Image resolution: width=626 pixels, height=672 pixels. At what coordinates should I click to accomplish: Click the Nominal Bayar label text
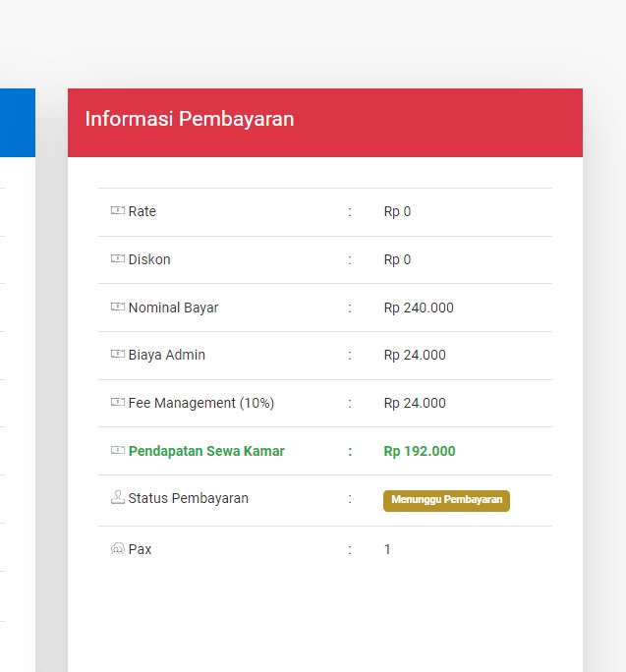[173, 308]
